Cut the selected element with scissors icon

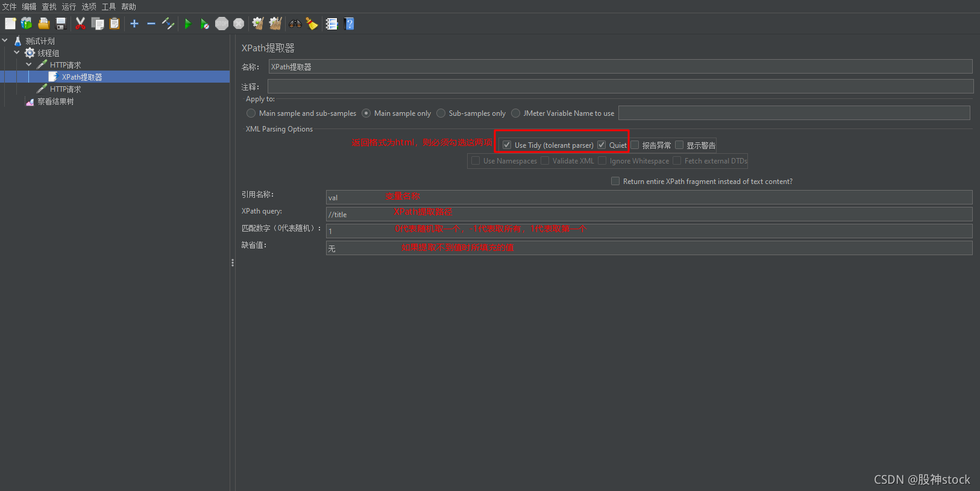coord(80,24)
